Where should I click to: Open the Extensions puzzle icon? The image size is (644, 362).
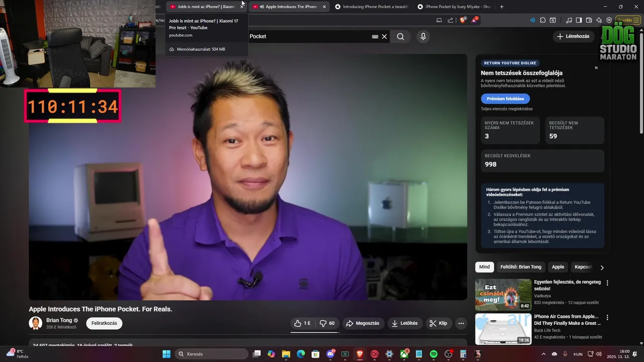[x=542, y=20]
